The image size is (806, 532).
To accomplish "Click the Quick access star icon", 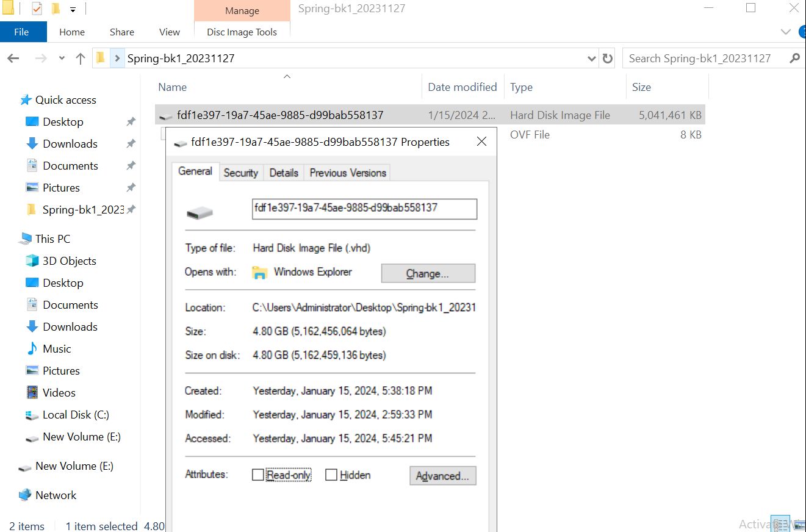I will tap(26, 99).
